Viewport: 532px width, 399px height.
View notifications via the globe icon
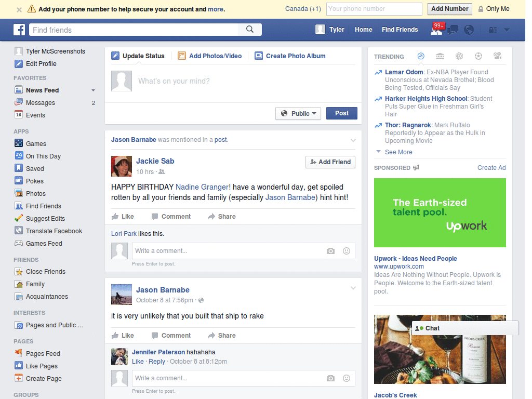[469, 30]
